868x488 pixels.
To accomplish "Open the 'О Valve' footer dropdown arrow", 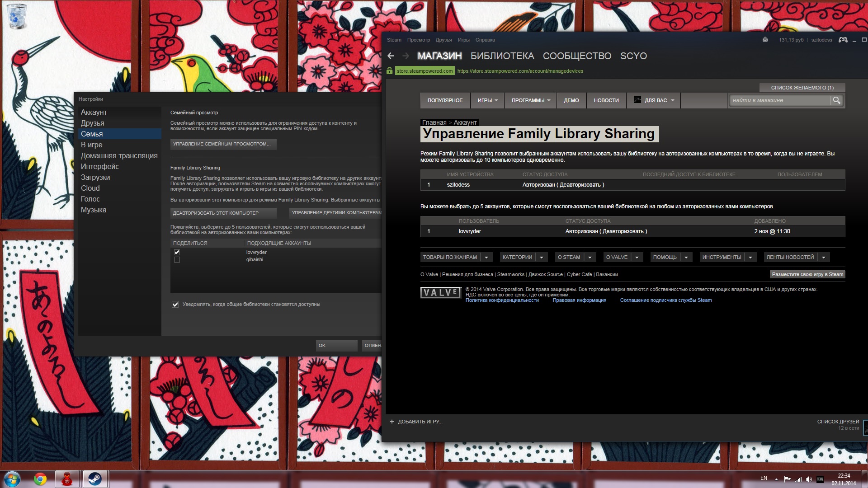I will [637, 258].
